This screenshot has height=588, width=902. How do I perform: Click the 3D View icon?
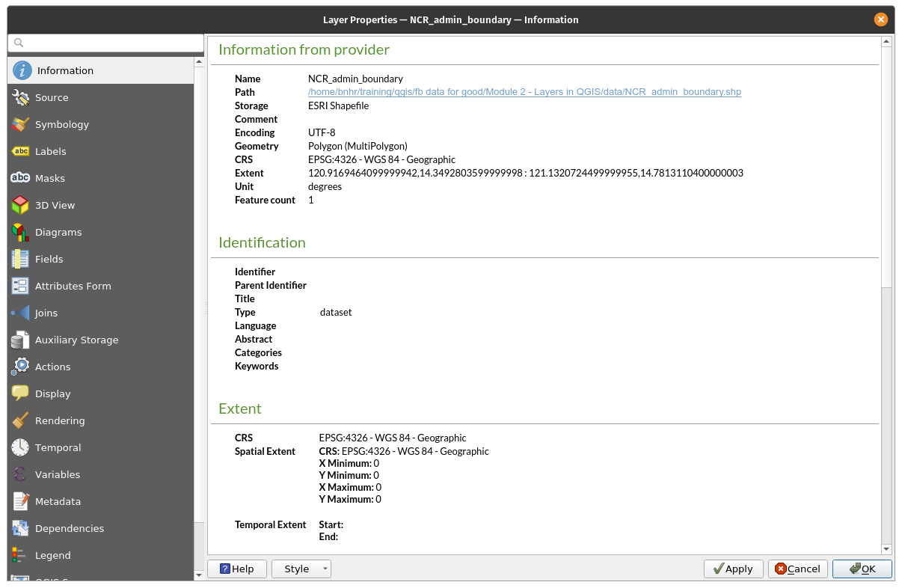tap(21, 205)
